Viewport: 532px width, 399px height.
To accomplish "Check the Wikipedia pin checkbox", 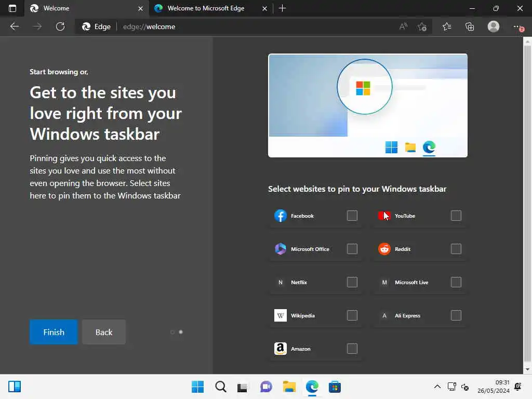I will click(x=352, y=315).
